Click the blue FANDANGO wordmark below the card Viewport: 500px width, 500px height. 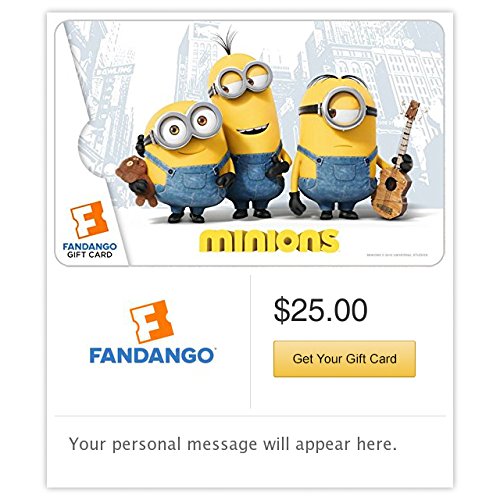[153, 356]
